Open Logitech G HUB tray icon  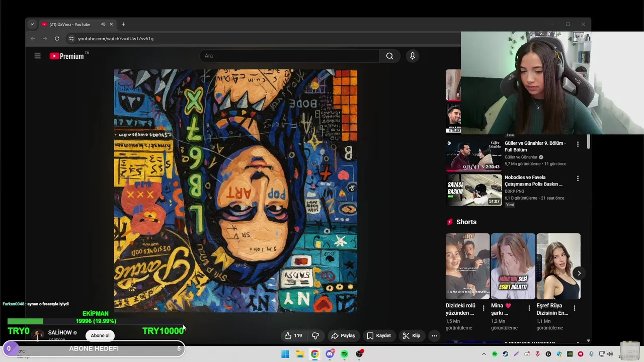pos(548,354)
